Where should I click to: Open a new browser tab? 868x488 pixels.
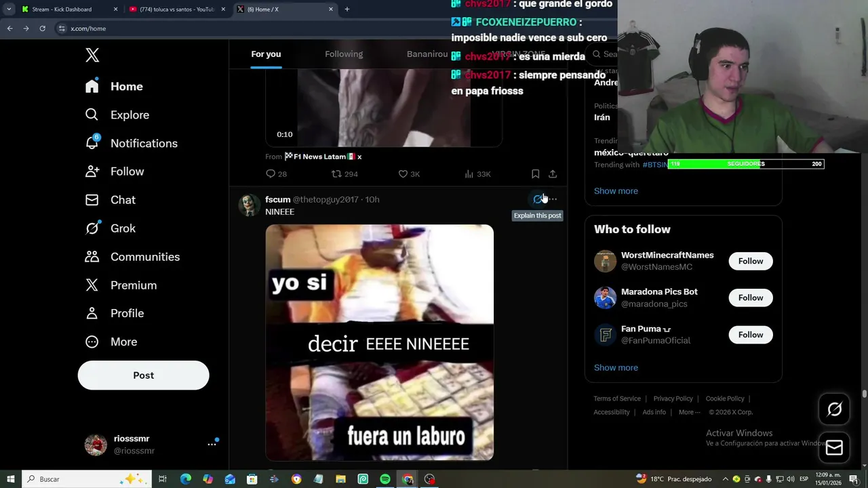pos(347,9)
